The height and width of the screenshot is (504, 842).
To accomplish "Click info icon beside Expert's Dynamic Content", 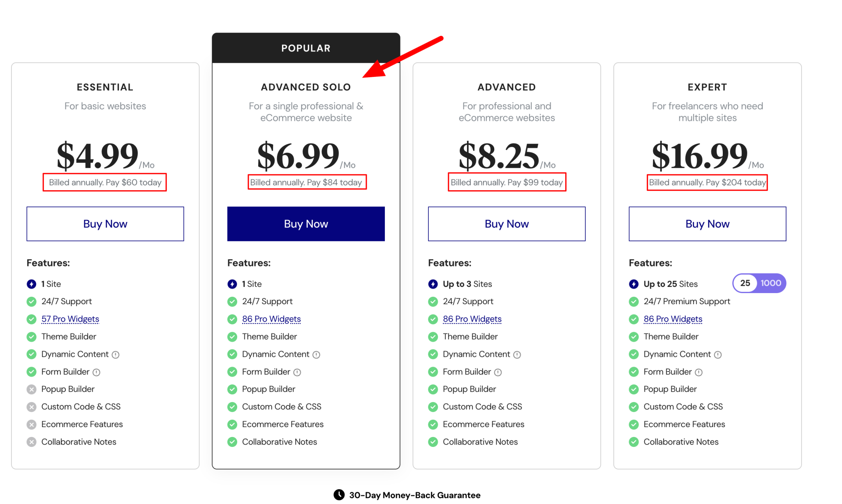I will [x=718, y=354].
